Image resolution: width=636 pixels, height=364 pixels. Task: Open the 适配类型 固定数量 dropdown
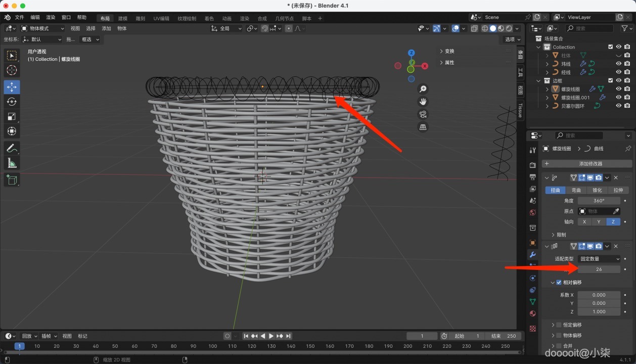coord(599,259)
